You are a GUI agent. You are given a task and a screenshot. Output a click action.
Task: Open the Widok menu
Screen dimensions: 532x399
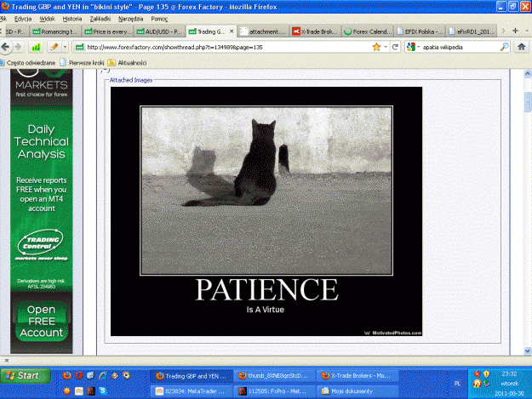pyautogui.click(x=47, y=19)
